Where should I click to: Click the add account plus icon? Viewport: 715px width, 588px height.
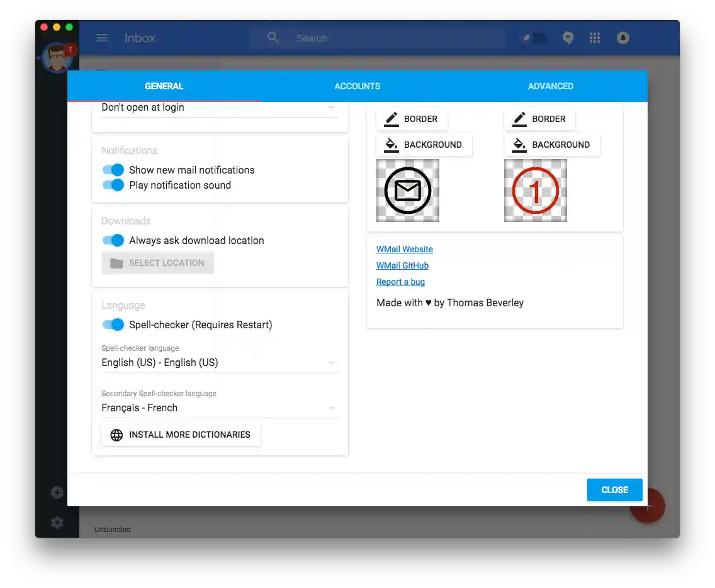pos(57,492)
